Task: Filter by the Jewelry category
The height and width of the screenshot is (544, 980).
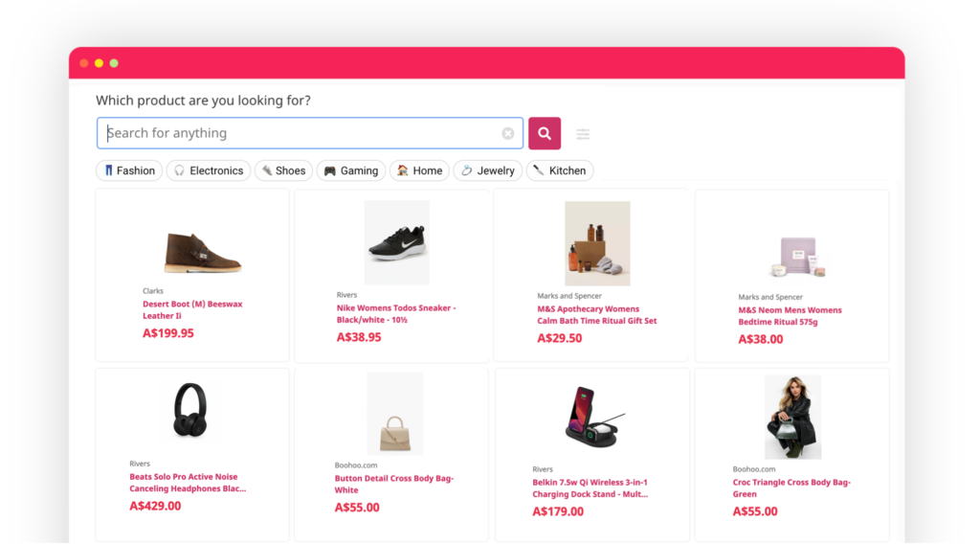Action: click(x=487, y=170)
